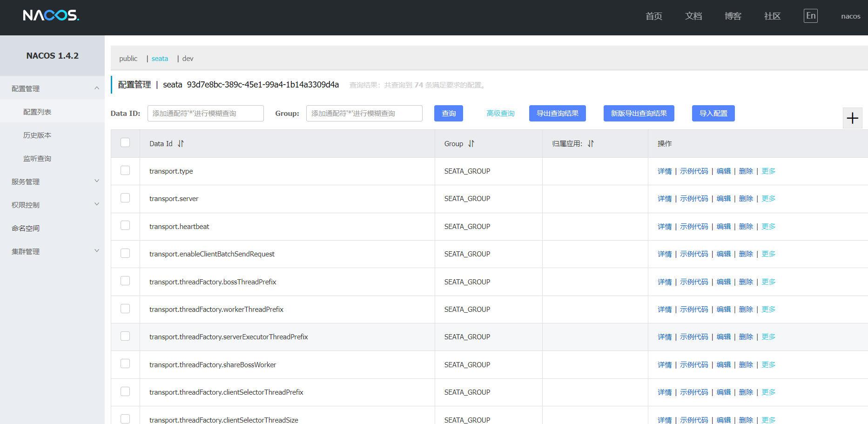Switch to the seata namespace tab
Screen dimensions: 868x424
click(x=160, y=59)
